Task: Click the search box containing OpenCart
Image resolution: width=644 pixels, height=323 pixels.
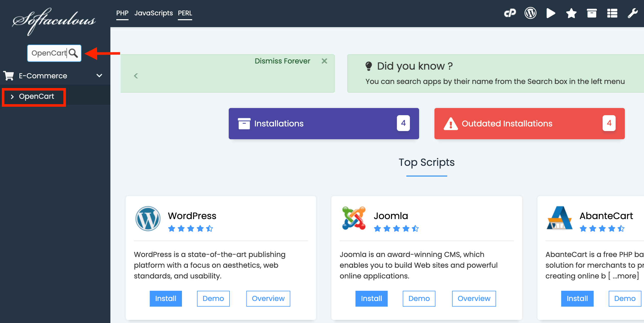Action: point(54,53)
